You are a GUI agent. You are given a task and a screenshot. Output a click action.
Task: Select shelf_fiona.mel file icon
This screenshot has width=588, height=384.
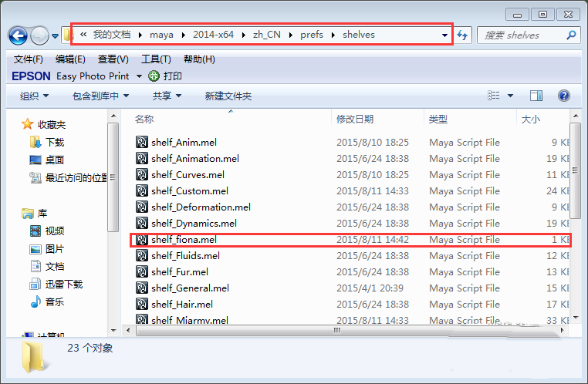[142, 239]
